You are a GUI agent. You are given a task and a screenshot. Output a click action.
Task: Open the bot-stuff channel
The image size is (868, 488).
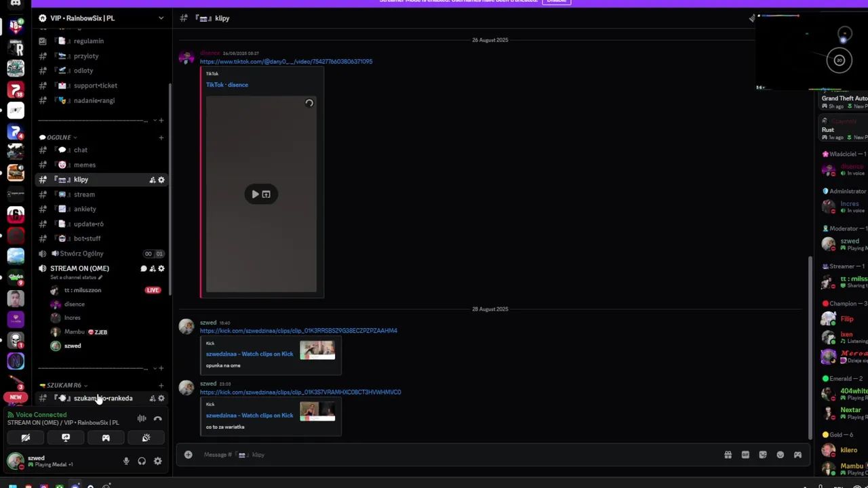click(x=102, y=239)
